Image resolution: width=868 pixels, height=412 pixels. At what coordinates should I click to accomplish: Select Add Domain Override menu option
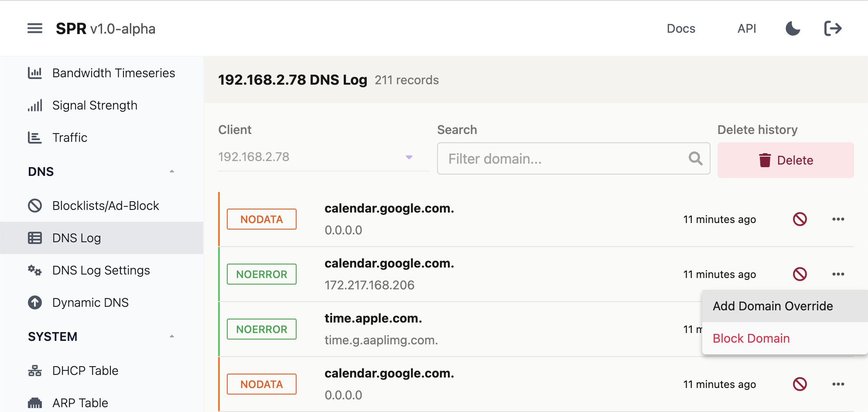(772, 306)
